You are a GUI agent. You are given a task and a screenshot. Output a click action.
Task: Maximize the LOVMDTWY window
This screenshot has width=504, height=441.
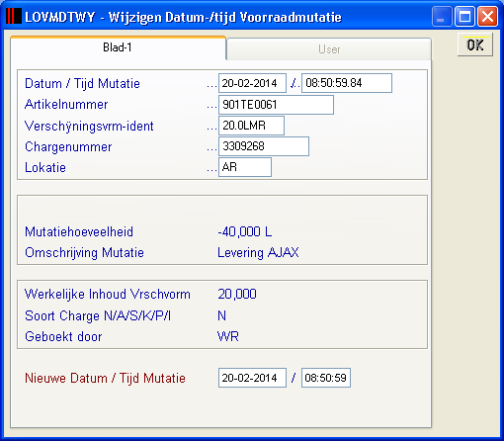pyautogui.click(x=464, y=17)
